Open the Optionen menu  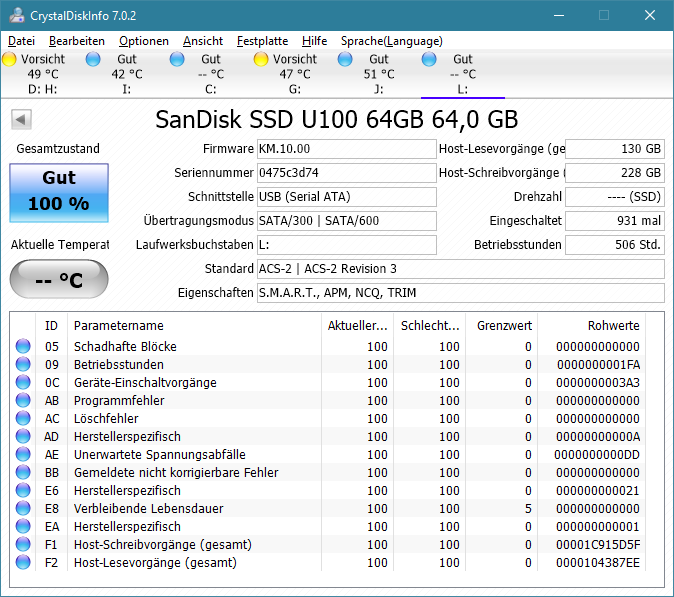pyautogui.click(x=144, y=41)
